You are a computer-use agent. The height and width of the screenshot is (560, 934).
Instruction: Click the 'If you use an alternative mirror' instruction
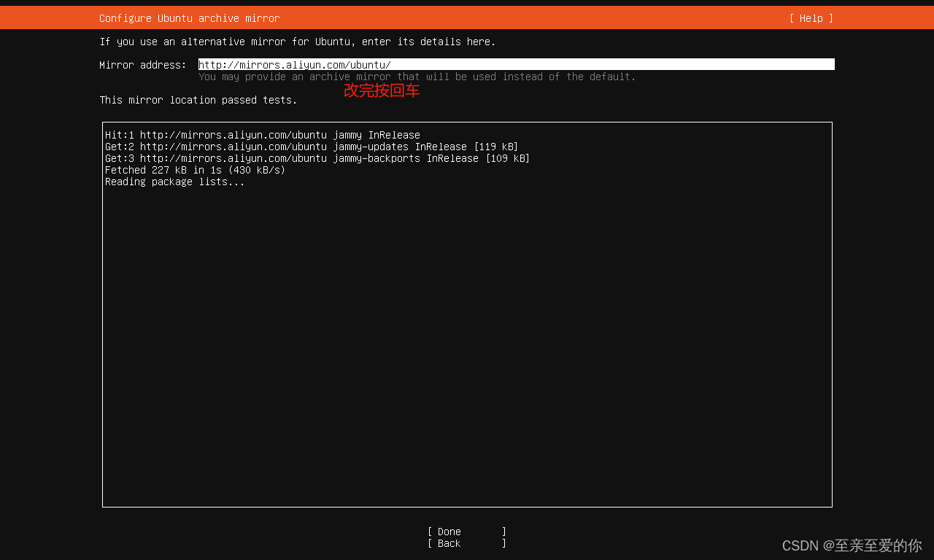click(x=298, y=42)
